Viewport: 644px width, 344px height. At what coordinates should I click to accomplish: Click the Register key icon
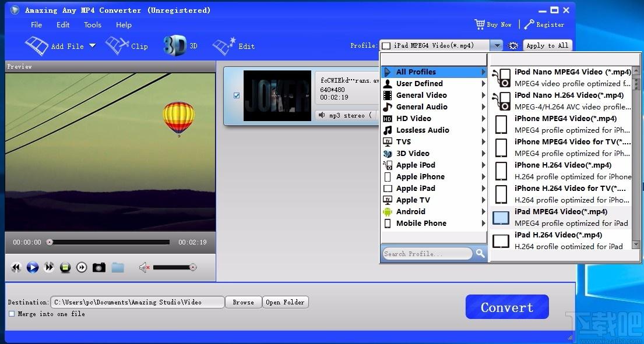coord(529,24)
